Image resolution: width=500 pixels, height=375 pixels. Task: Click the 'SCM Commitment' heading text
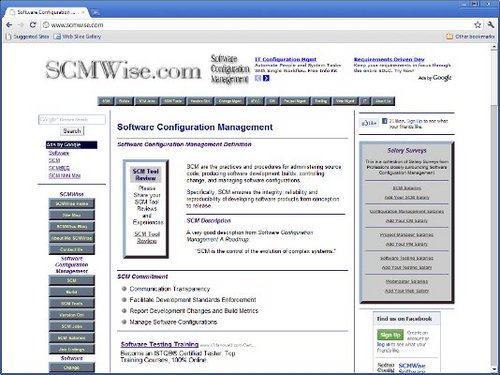[142, 277]
